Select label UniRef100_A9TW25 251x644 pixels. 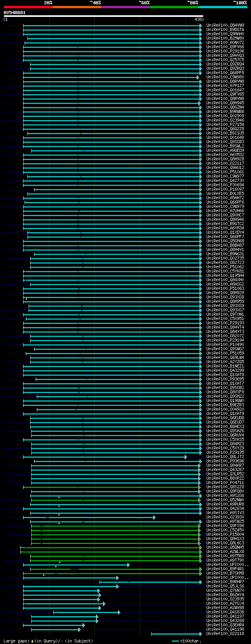pos(225,522)
